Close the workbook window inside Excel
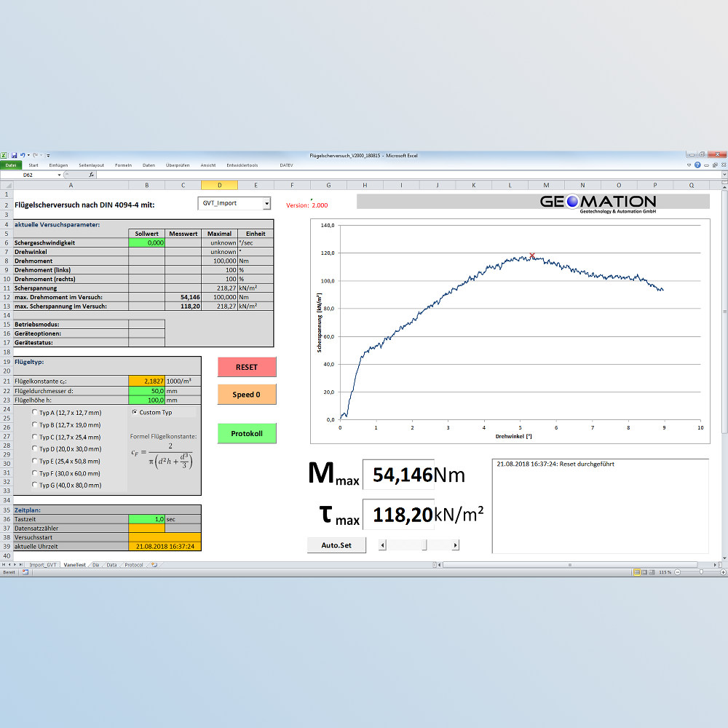This screenshot has height=728, width=728. tap(724, 165)
